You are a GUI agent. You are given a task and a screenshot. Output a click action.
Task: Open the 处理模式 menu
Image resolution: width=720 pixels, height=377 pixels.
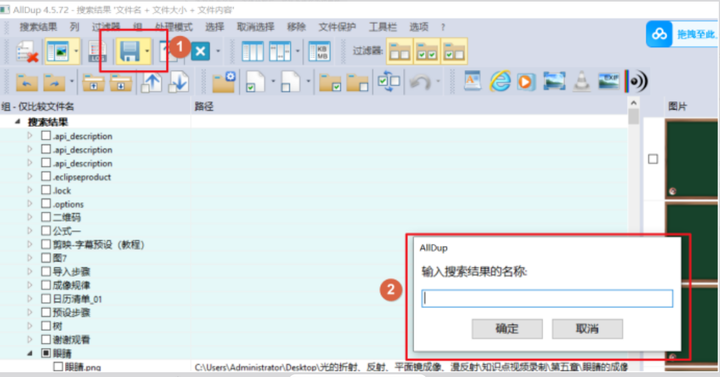tap(174, 27)
